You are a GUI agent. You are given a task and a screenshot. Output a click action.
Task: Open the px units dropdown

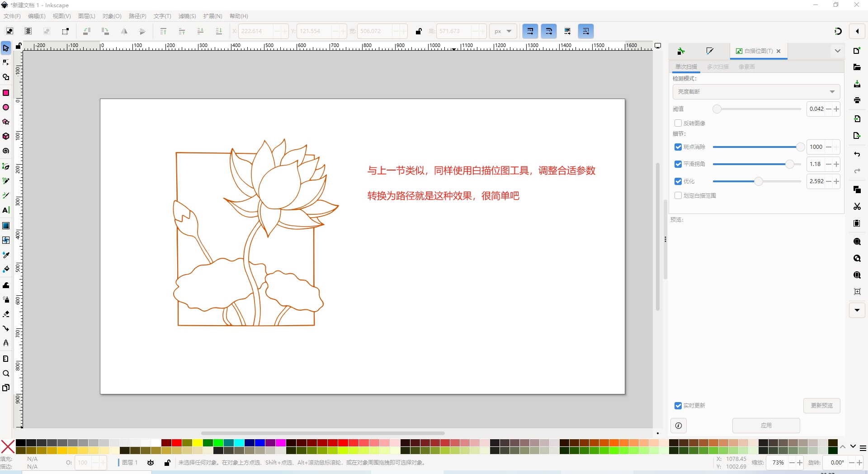(x=503, y=31)
